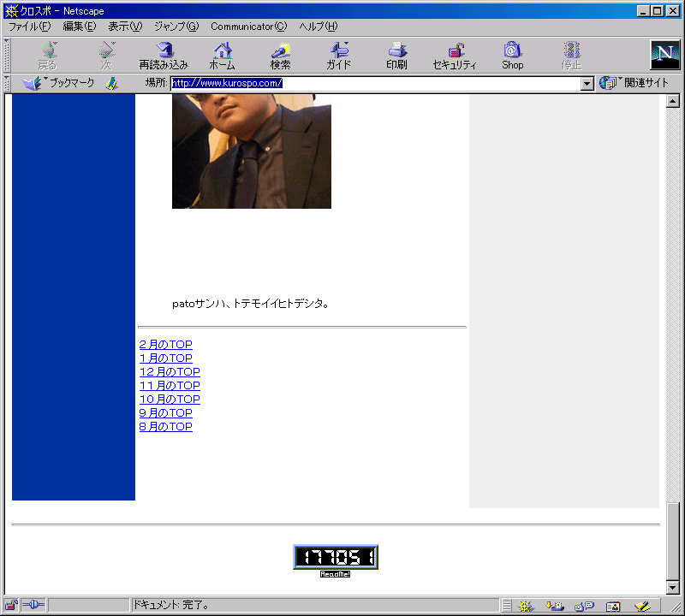Open the ブックマーク bookmarks menu
This screenshot has width=685, height=616.
[58, 83]
